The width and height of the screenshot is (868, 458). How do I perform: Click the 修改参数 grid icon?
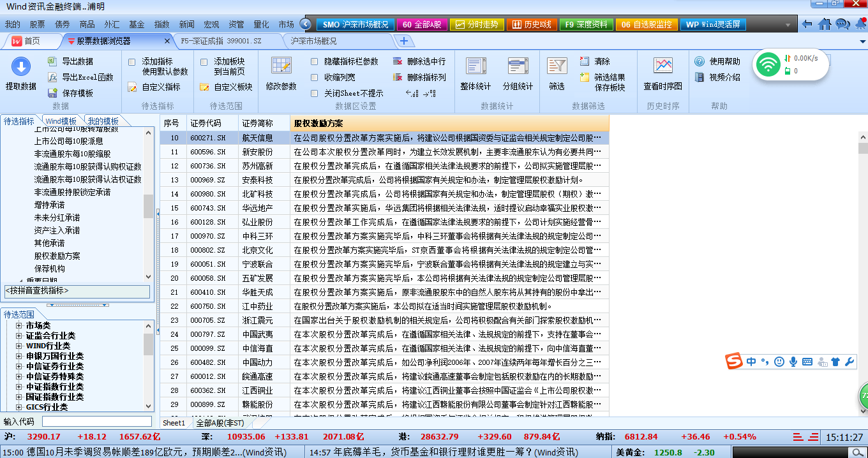[x=281, y=67]
